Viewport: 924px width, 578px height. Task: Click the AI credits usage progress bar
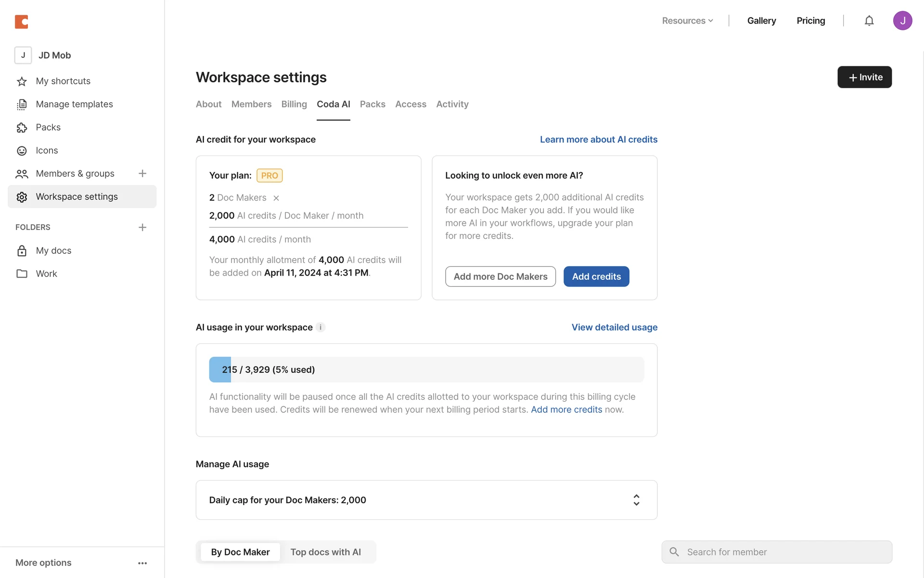[x=426, y=370]
